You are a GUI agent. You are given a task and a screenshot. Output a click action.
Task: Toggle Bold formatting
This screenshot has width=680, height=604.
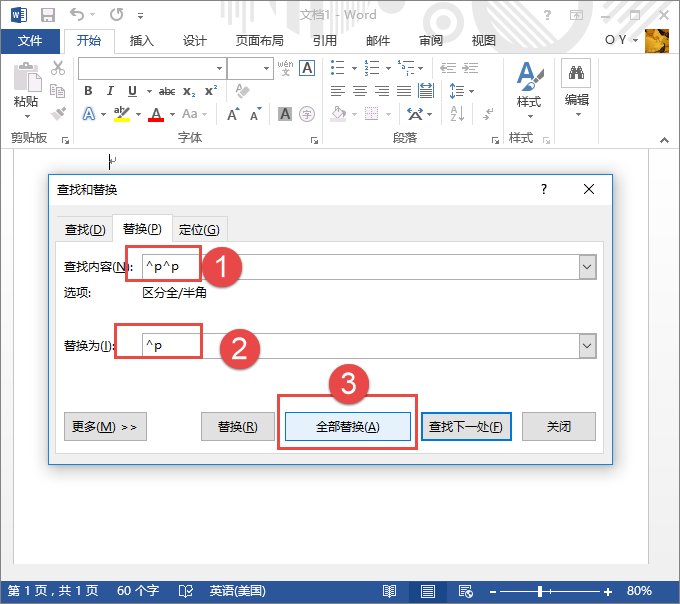point(88,91)
